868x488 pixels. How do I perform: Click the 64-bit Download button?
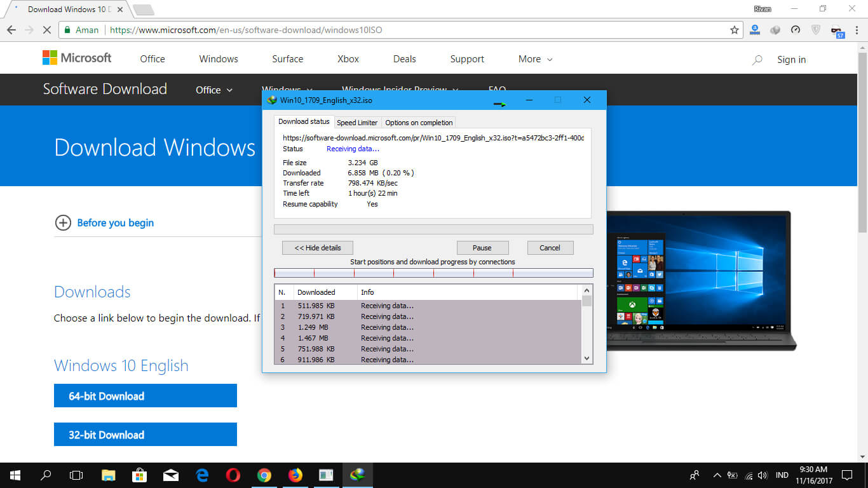146,396
